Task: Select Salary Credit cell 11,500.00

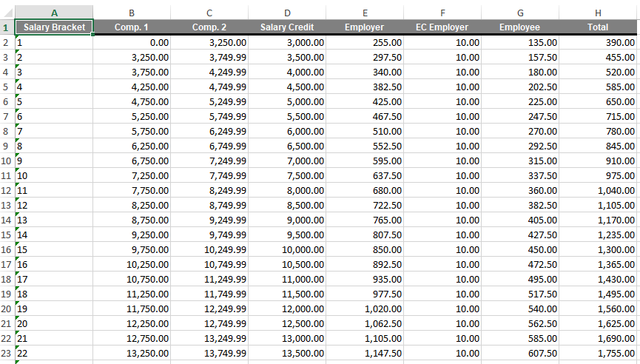Action: [x=287, y=294]
